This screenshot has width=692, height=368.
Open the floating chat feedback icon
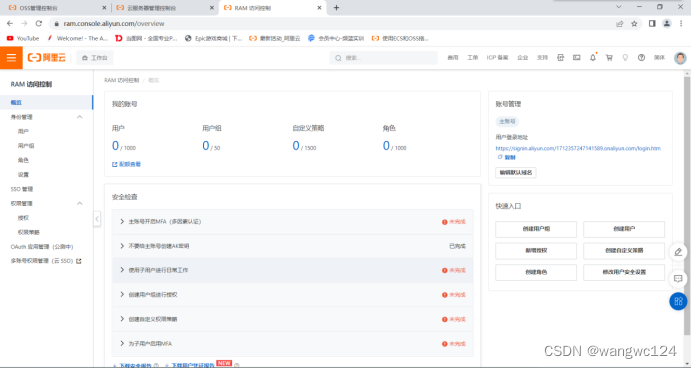(x=678, y=278)
